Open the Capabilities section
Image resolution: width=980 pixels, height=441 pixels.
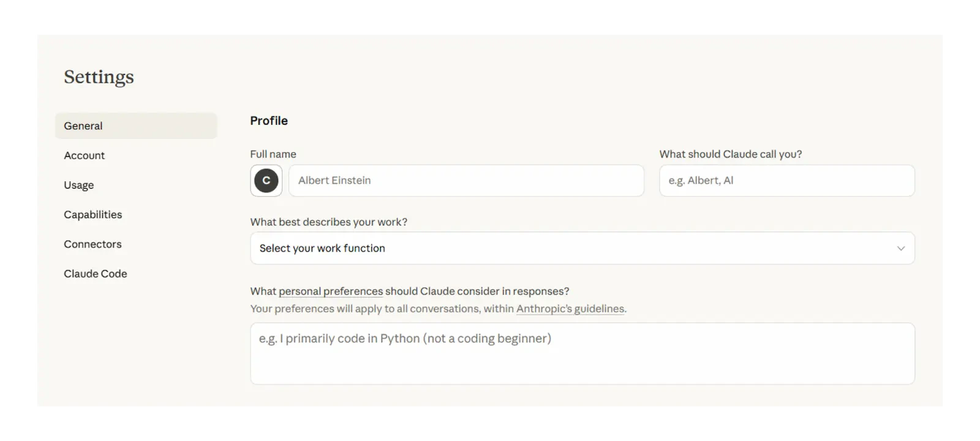92,214
